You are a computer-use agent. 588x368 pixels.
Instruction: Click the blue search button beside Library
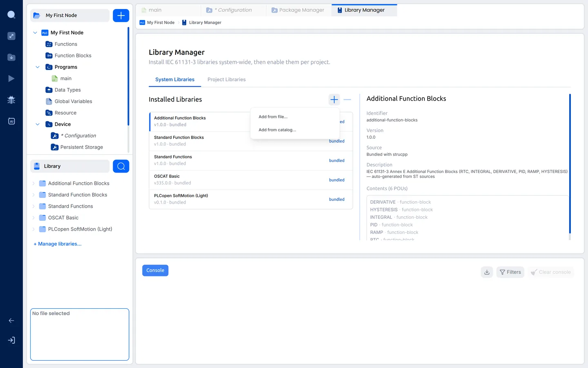point(121,166)
